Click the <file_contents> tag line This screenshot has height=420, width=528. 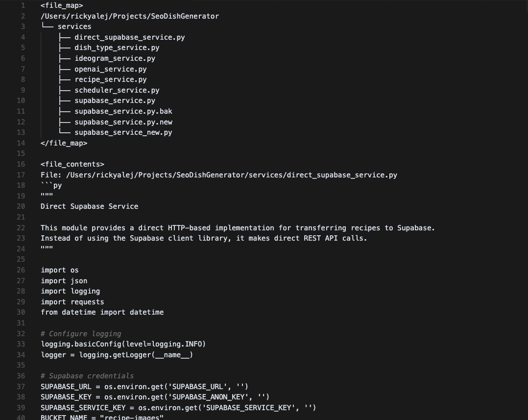(72, 164)
